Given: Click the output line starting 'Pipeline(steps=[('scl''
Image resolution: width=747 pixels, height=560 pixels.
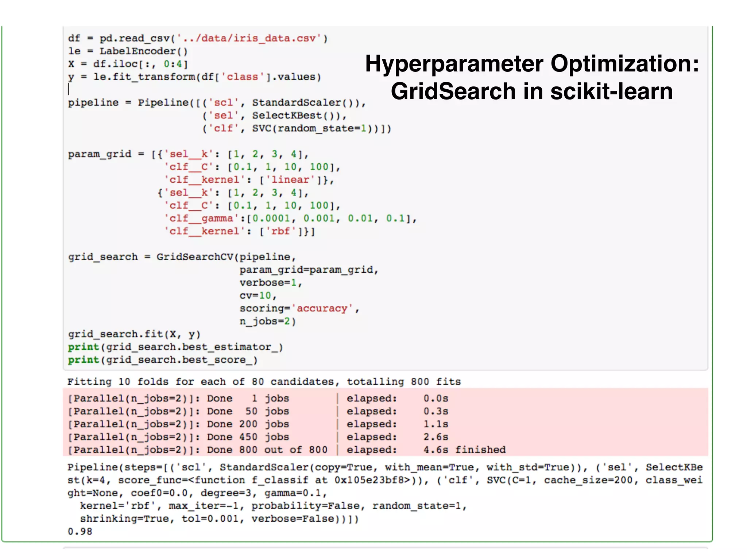Looking at the screenshot, I should (x=385, y=467).
